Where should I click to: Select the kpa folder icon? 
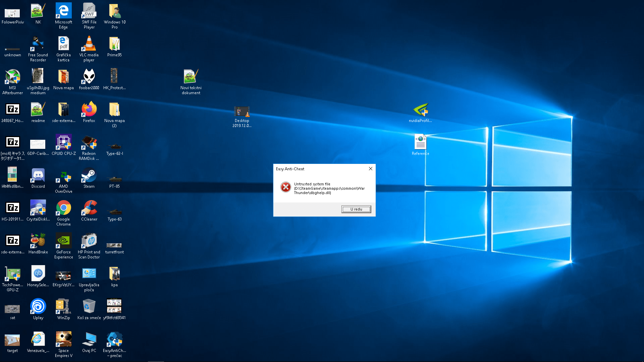point(114,276)
